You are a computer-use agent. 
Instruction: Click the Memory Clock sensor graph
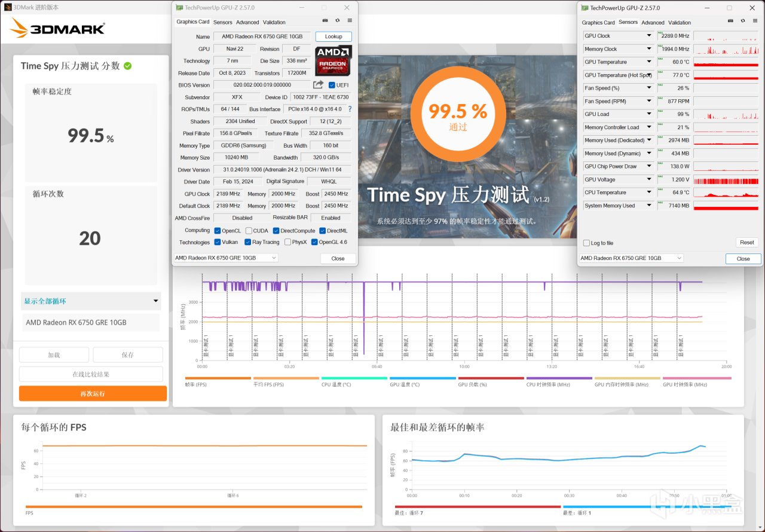[726, 49]
